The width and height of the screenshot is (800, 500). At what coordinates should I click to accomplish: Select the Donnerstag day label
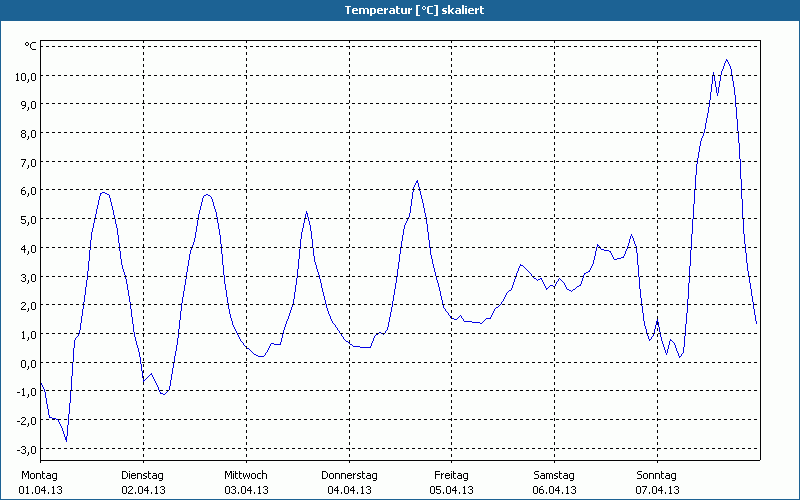349,476
